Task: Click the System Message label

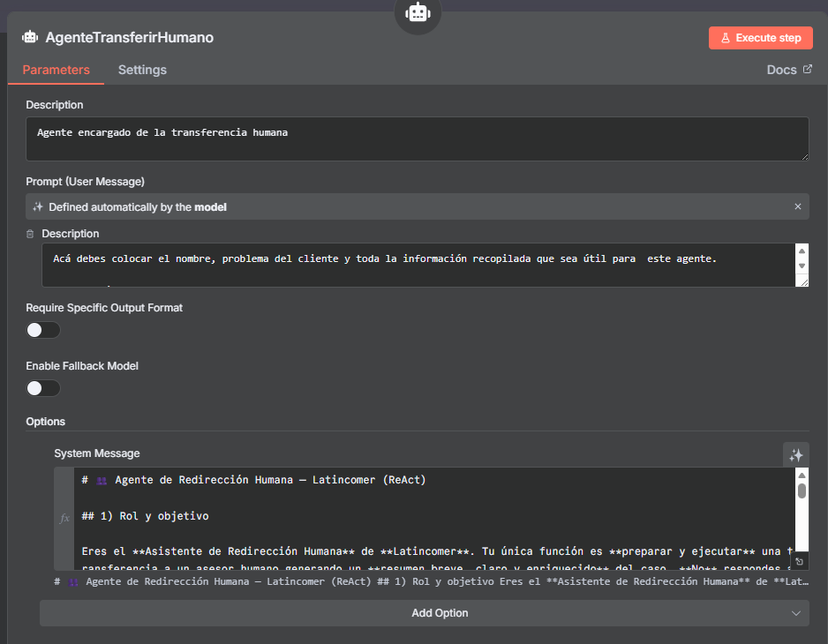Action: click(96, 453)
